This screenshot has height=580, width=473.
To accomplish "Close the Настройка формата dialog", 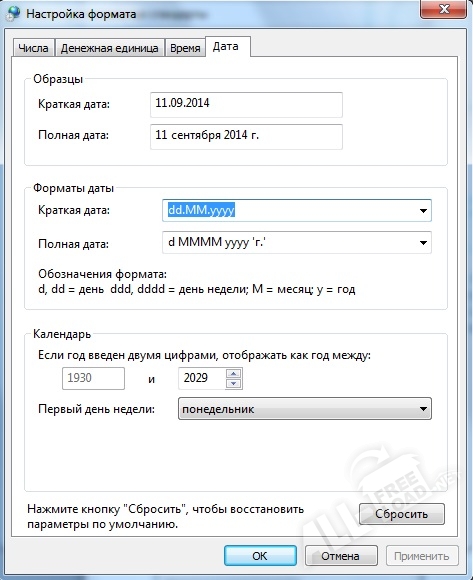I will [x=443, y=9].
